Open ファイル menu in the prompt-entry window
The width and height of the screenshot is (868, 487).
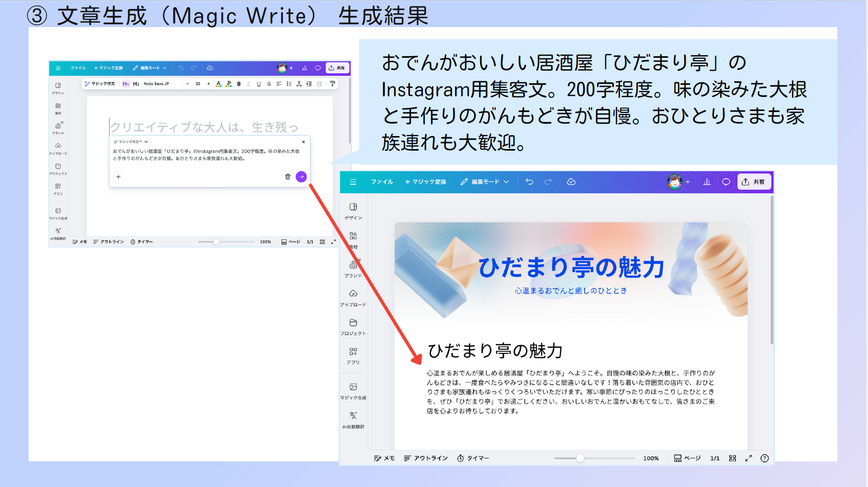78,68
